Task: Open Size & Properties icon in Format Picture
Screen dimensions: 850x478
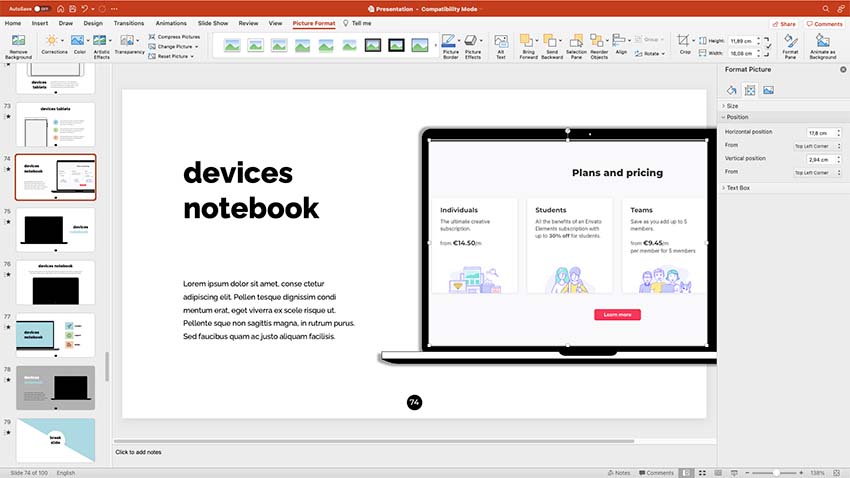Action: (750, 91)
